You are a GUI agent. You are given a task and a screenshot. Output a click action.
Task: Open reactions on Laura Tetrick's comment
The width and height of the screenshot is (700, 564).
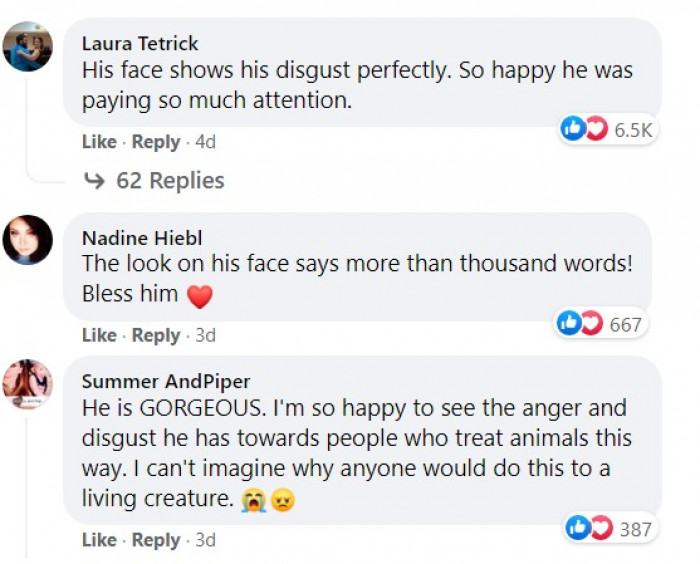point(607,129)
